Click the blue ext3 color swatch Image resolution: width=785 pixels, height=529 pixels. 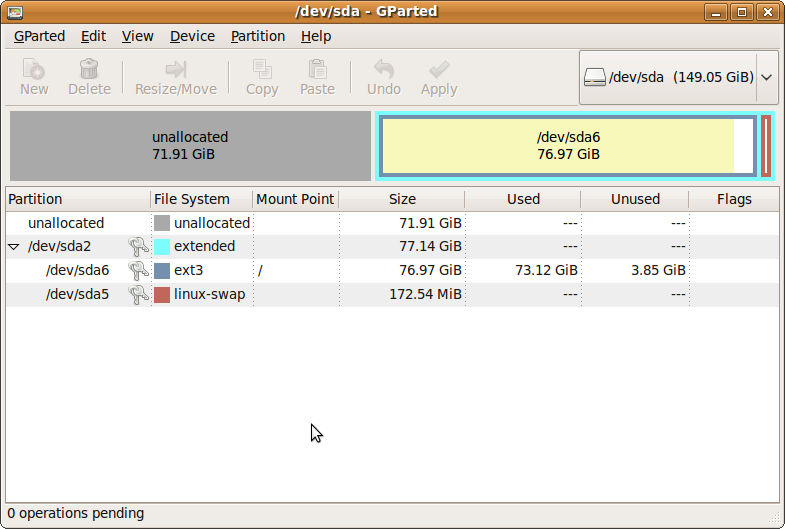coord(162,271)
